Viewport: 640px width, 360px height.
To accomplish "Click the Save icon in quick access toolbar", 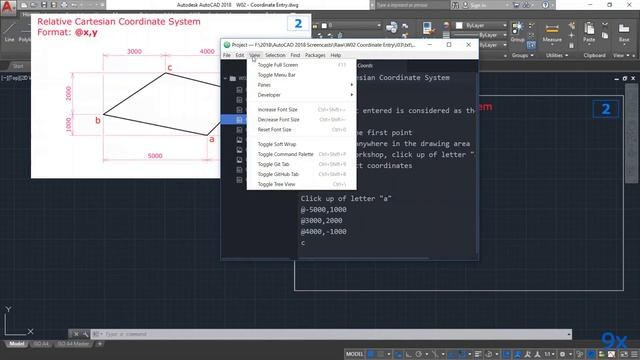I will click(x=44, y=5).
